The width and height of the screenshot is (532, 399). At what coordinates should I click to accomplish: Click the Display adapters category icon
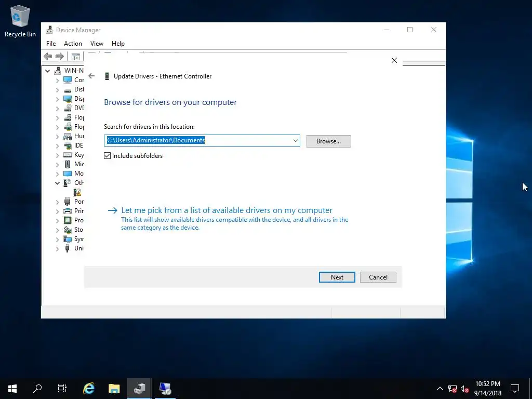point(68,99)
